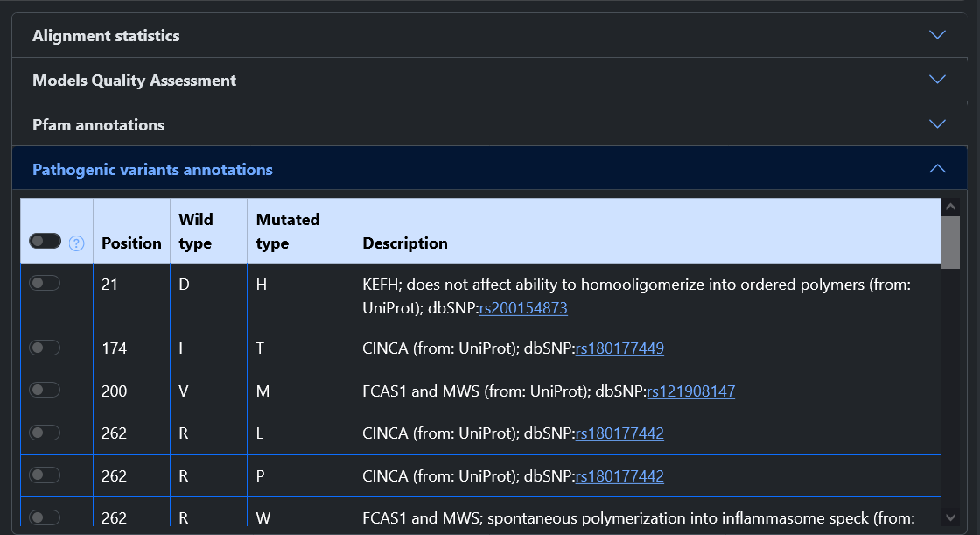Toggle the master switch in the table header
The width and height of the screenshot is (980, 535).
[x=45, y=241]
